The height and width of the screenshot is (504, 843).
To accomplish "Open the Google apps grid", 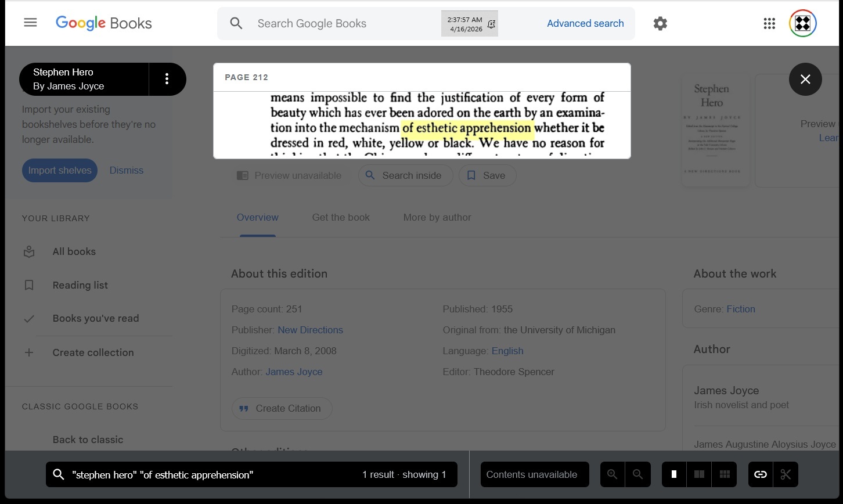I will pyautogui.click(x=769, y=23).
